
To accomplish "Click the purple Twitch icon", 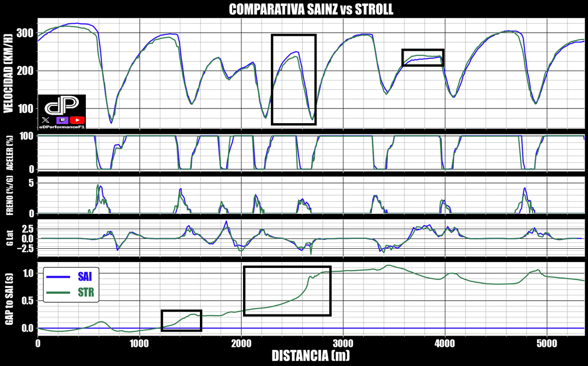I will pos(62,120).
